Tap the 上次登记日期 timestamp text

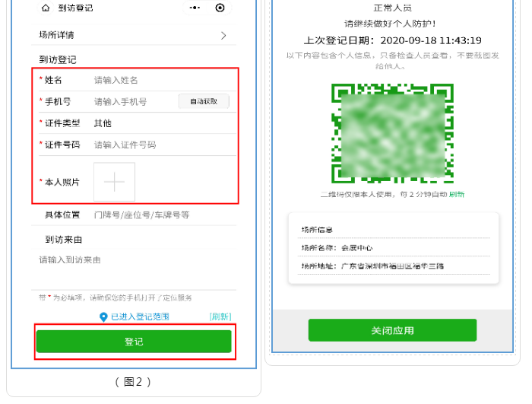tap(393, 40)
